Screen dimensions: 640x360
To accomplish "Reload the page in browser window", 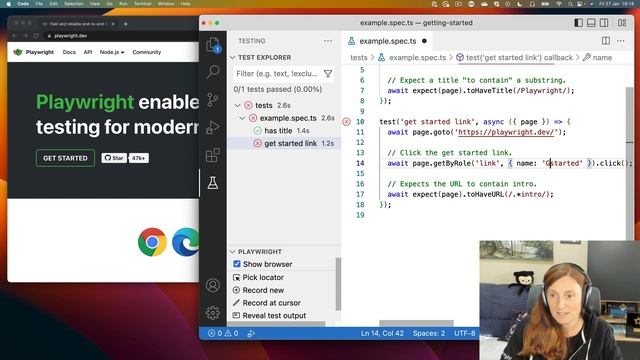I will coord(36,36).
